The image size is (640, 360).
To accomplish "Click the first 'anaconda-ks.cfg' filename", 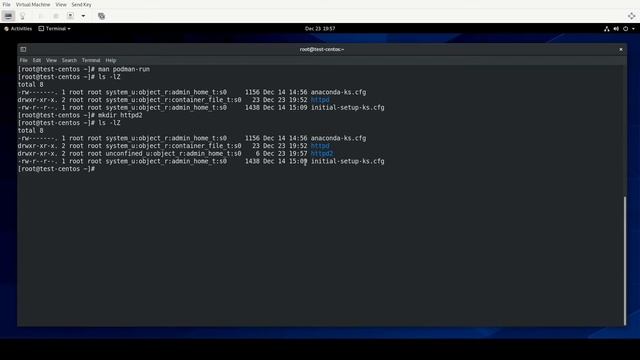I will [x=338, y=92].
